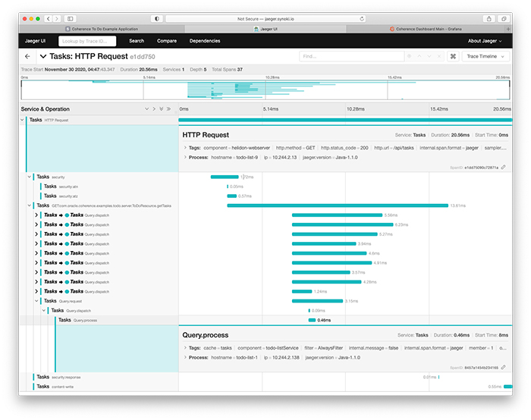Viewport: 531px width, 420px height.
Task: Collapse the Tasks Query.request span
Action: [x=36, y=301]
